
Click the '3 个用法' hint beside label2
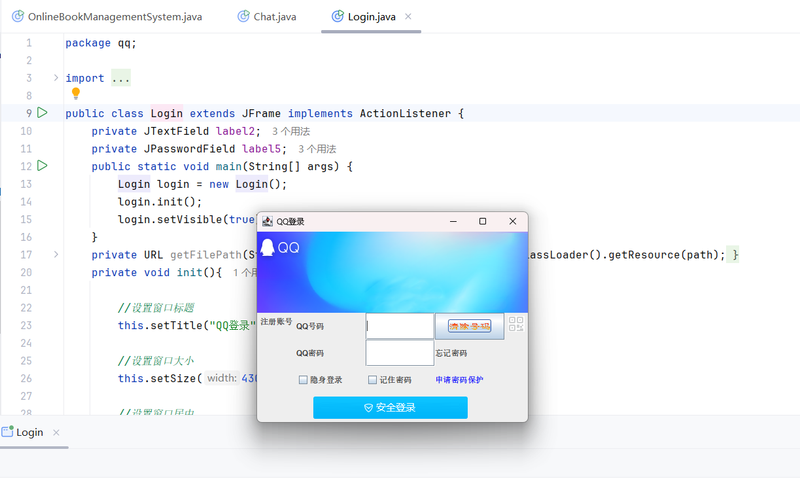(x=291, y=131)
